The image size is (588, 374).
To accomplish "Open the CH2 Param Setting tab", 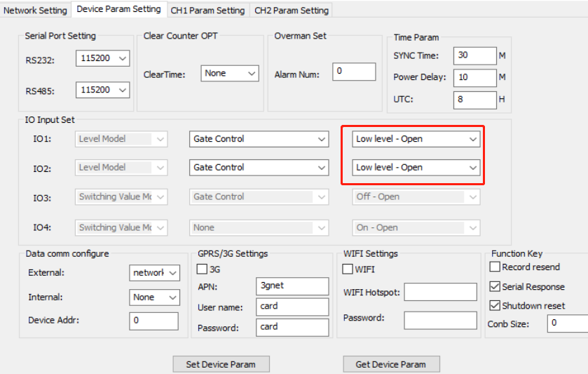I will point(292,10).
